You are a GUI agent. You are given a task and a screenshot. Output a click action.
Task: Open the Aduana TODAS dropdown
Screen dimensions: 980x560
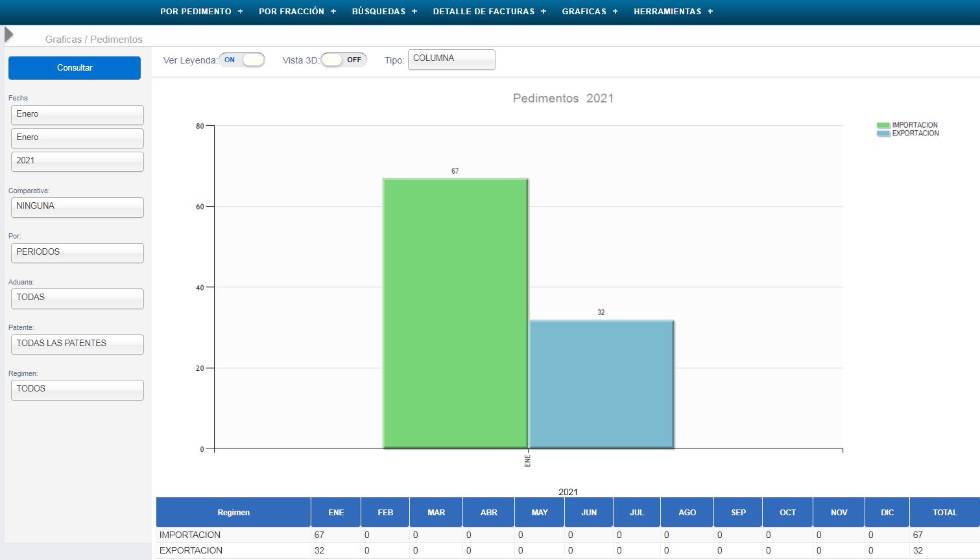tap(77, 298)
